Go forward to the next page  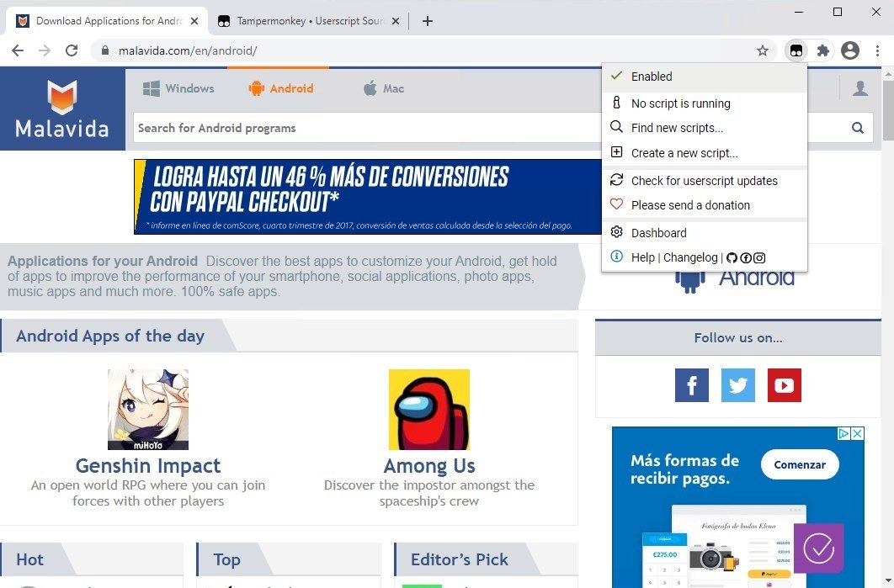tap(45, 50)
